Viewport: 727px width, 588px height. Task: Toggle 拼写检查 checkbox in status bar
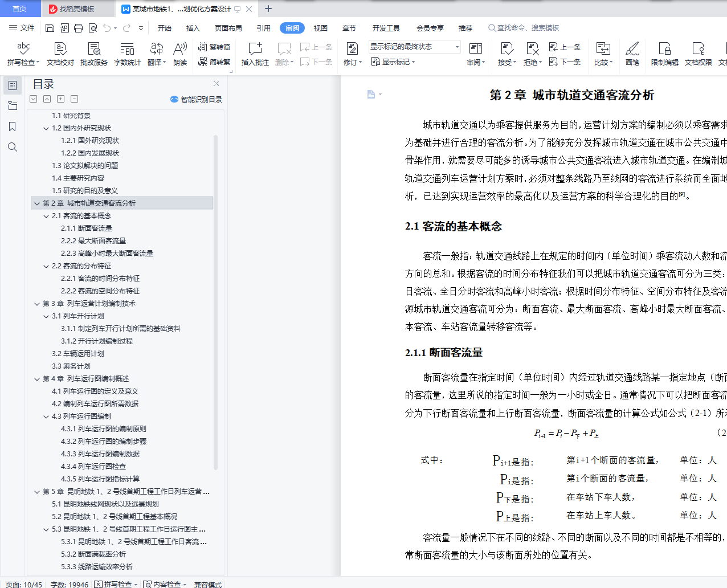tap(99, 584)
